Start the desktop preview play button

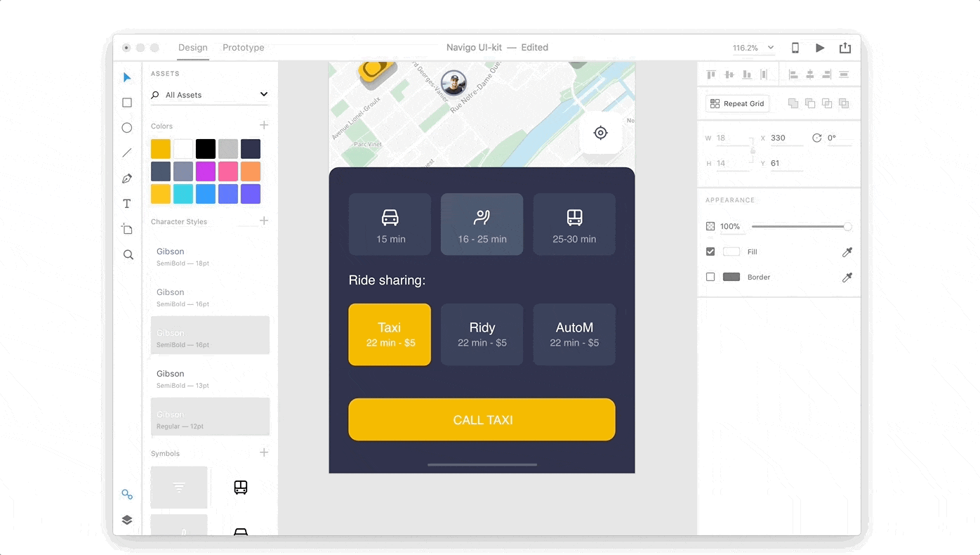[820, 48]
